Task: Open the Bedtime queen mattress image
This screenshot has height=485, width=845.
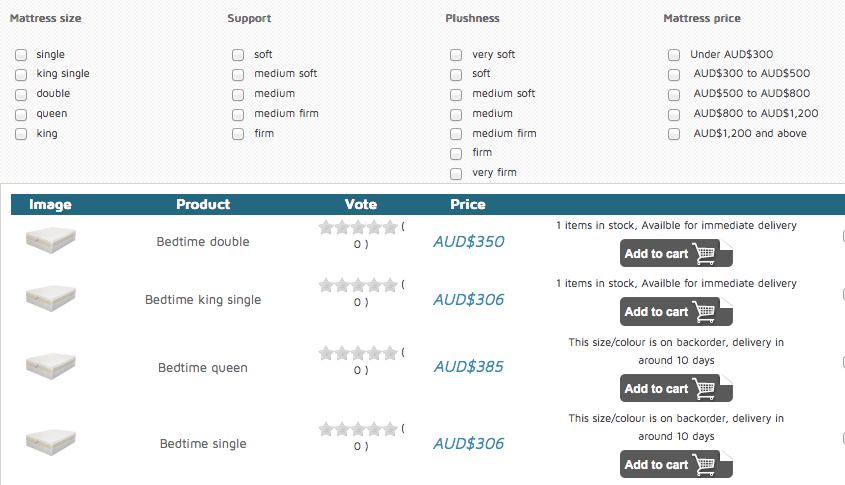Action: point(51,365)
